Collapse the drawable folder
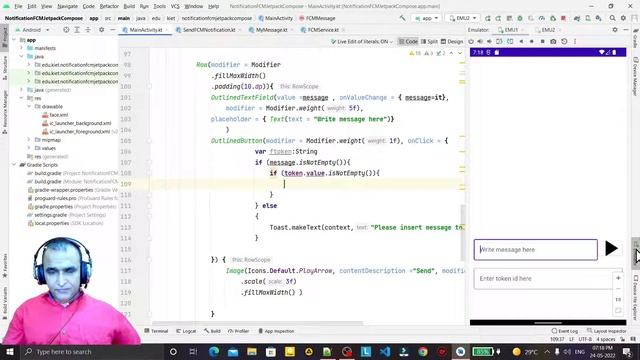Screen dimensions: 640x360 coord(29,107)
